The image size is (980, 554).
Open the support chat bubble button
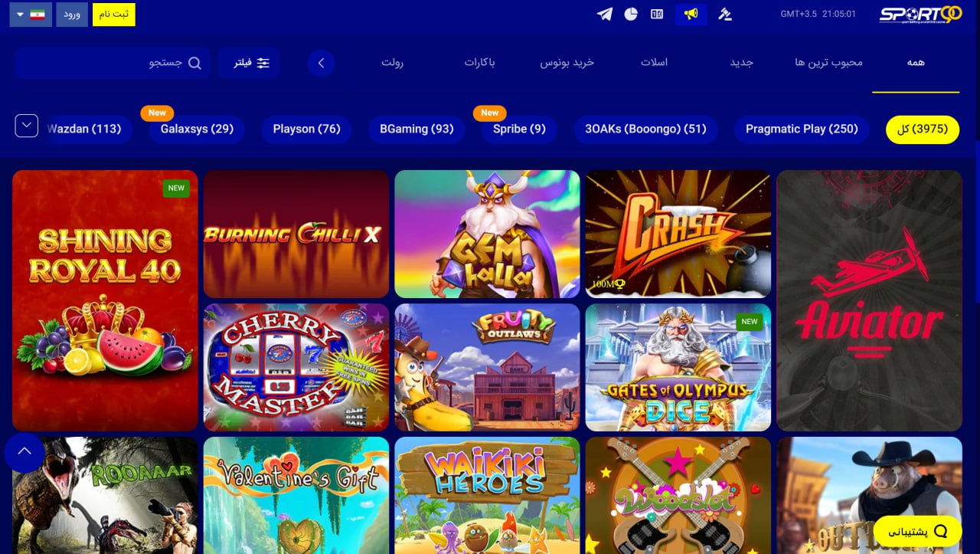coord(918,531)
